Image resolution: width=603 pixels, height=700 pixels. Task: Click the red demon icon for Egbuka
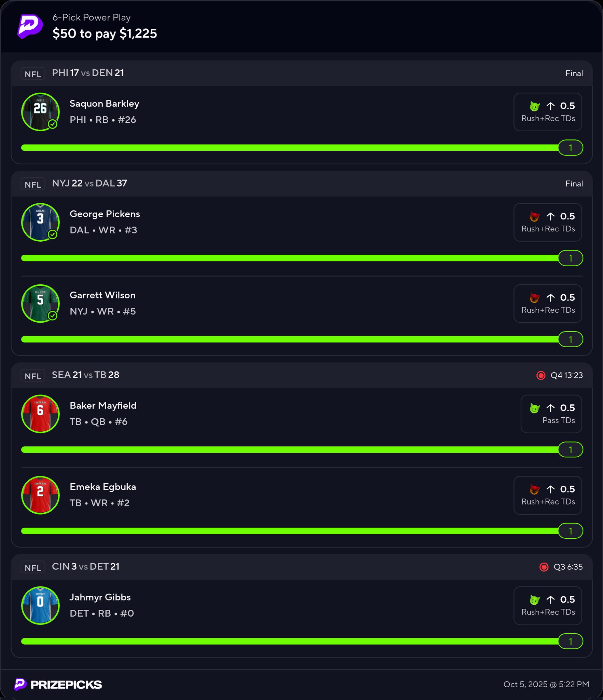535,490
